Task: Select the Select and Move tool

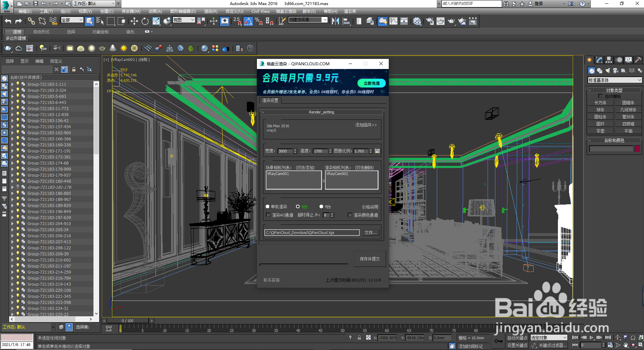Action: click(134, 21)
